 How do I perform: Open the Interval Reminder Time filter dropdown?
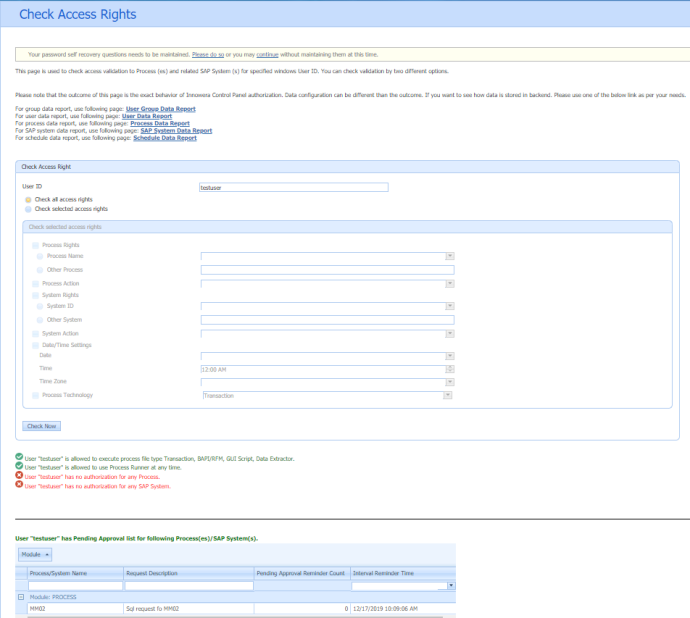451,586
